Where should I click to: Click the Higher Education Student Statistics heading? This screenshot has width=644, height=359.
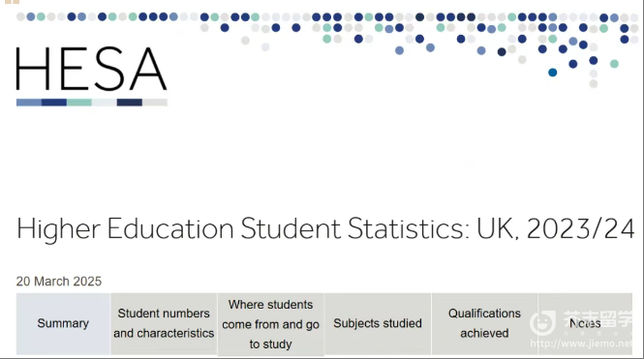point(325,228)
